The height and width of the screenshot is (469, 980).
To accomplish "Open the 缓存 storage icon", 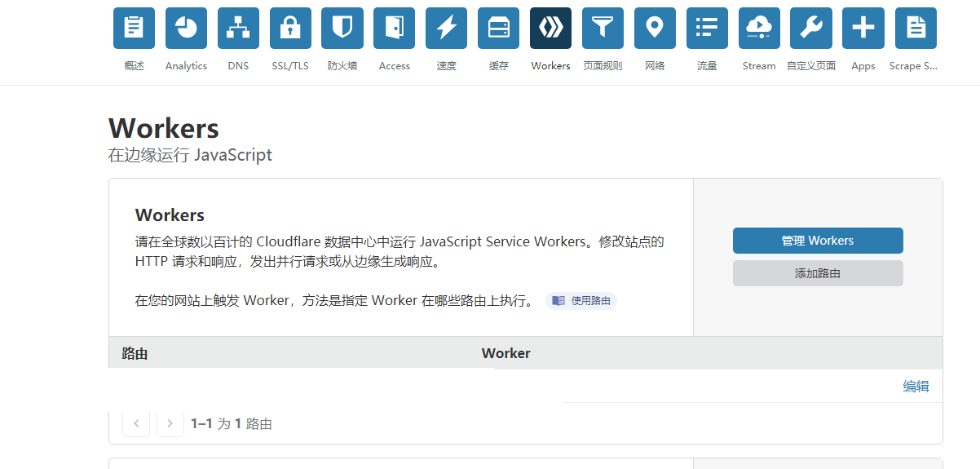I will [498, 29].
